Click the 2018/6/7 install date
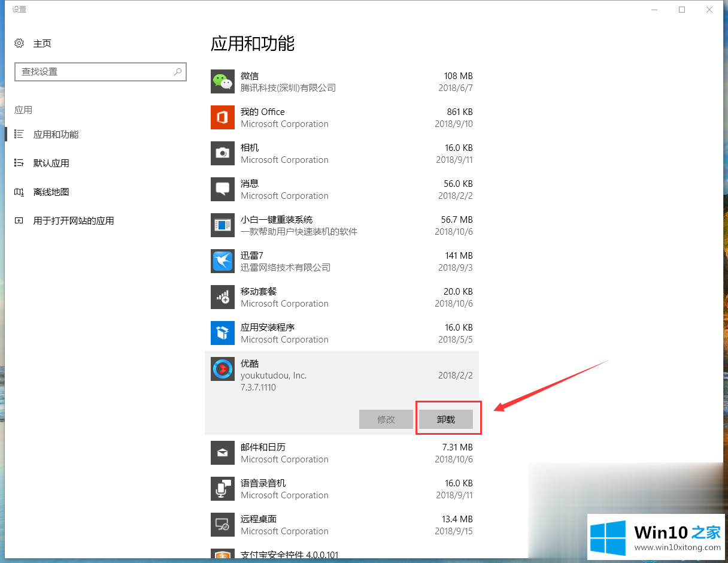The height and width of the screenshot is (563, 728). [456, 87]
